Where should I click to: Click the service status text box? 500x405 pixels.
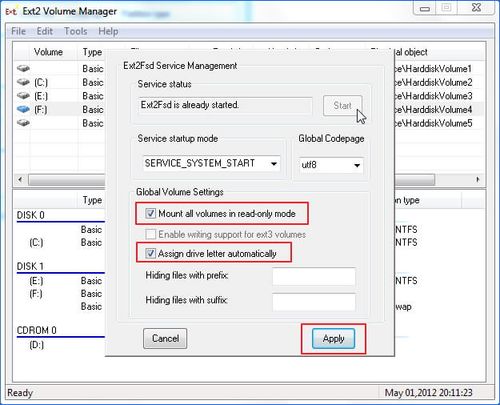coord(225,106)
